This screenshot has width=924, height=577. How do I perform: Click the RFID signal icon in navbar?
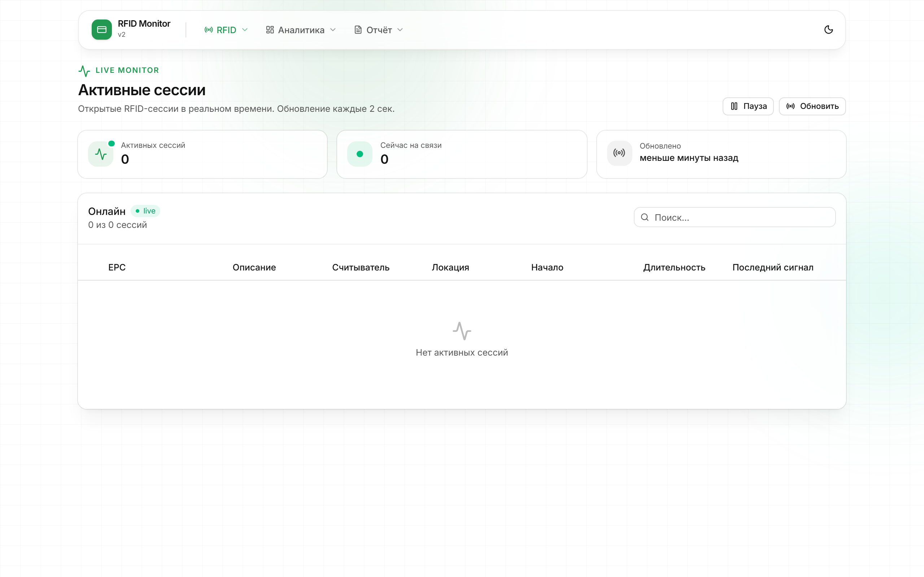click(x=209, y=30)
